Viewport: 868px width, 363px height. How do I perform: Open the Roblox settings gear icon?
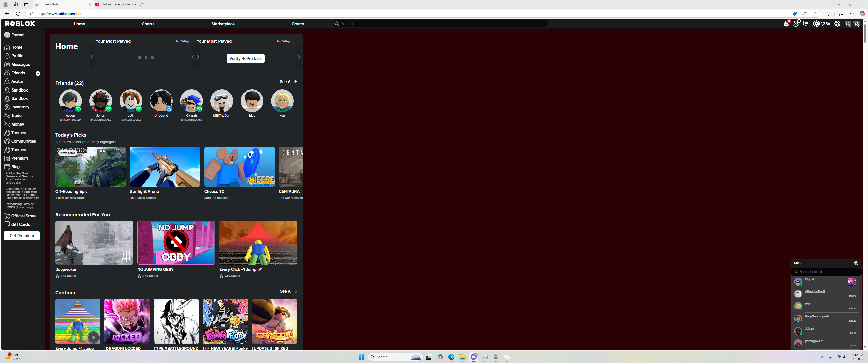(837, 24)
